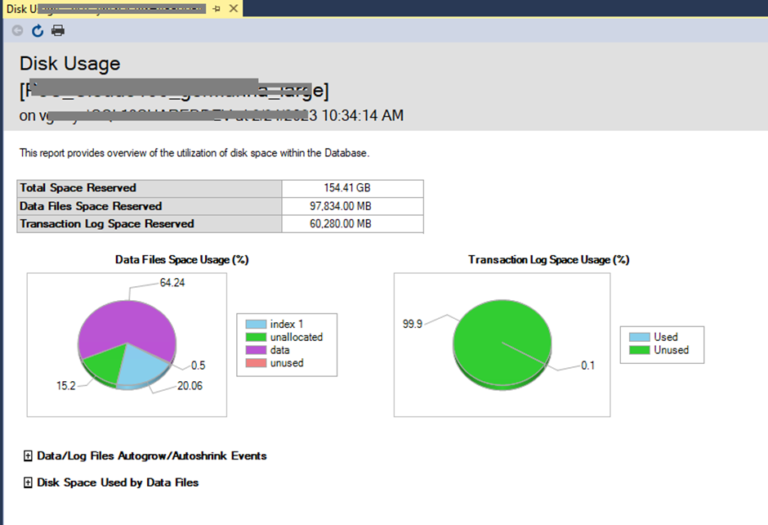Select the Disk Usage document tab
This screenshot has height=525, width=768.
pos(105,9)
